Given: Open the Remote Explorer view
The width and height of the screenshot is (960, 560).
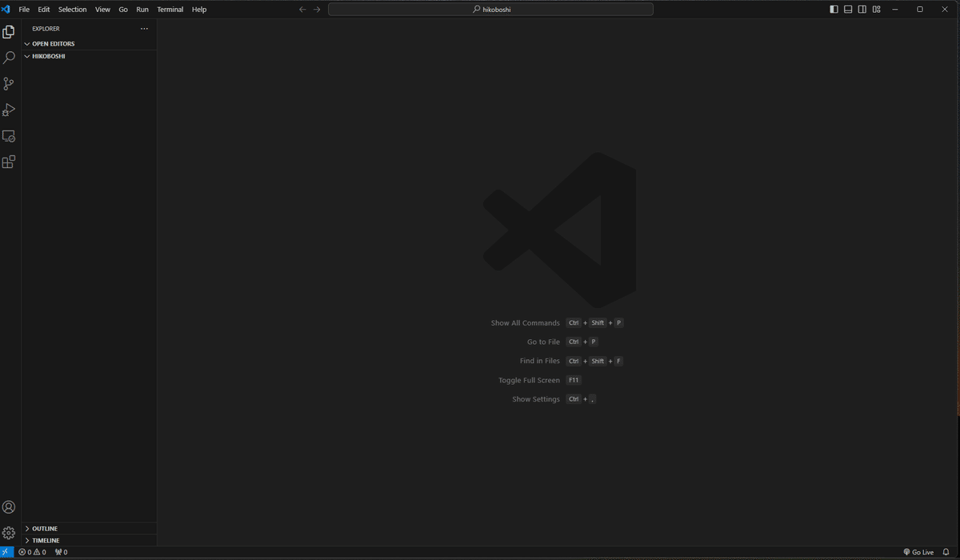Looking at the screenshot, I should [x=9, y=136].
